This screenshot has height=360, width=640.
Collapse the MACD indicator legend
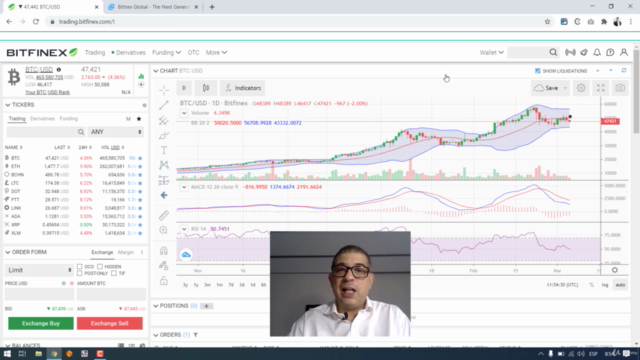pyautogui.click(x=184, y=187)
